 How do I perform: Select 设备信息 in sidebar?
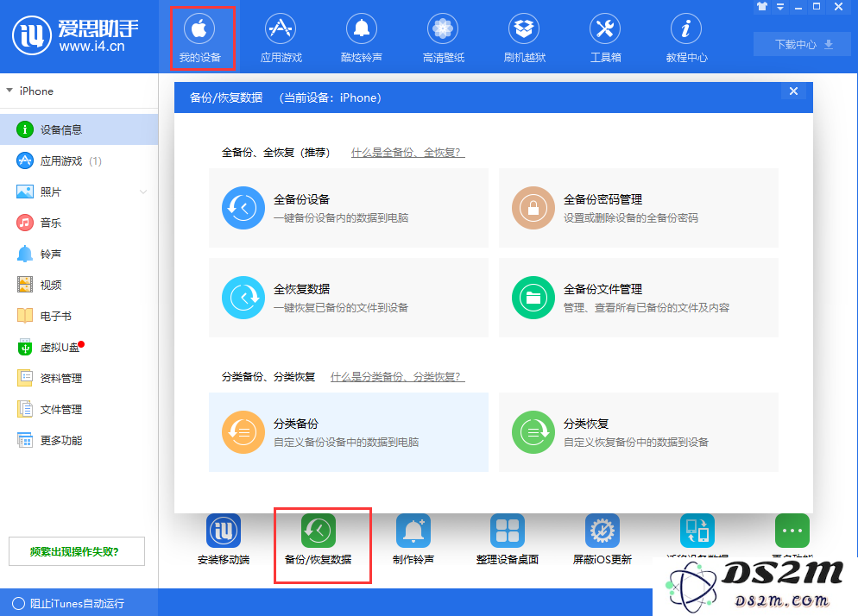(79, 129)
